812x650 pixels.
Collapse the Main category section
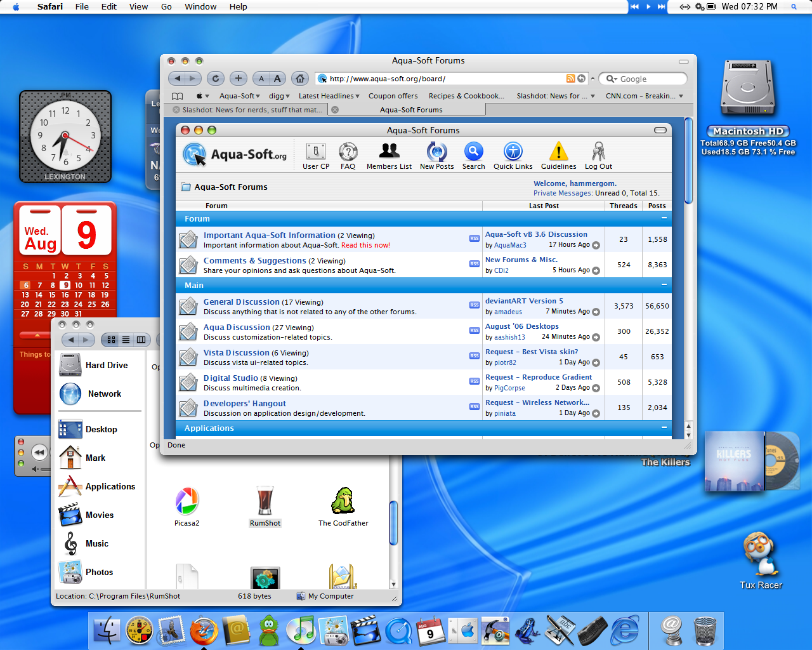tap(664, 285)
